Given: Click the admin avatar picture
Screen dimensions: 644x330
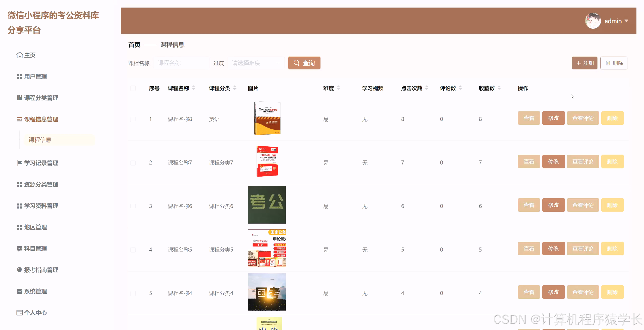Looking at the screenshot, I should coord(593,21).
